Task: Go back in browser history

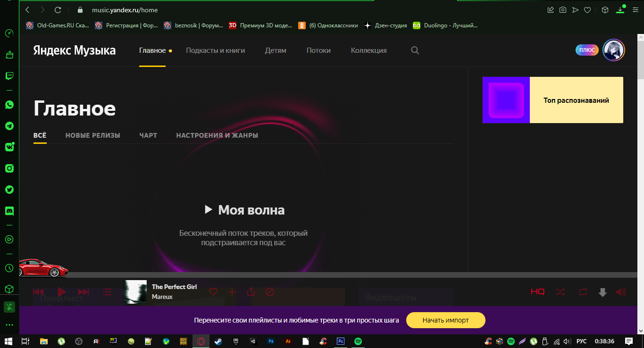Action: point(27,9)
